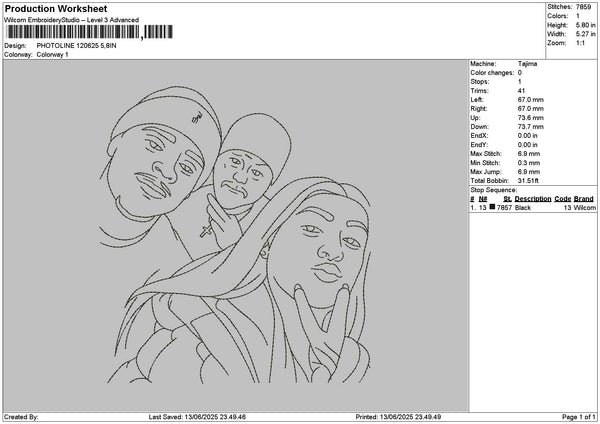The image size is (600, 424).
Task: Click the 'Created By:' footer label
Action: (21, 417)
